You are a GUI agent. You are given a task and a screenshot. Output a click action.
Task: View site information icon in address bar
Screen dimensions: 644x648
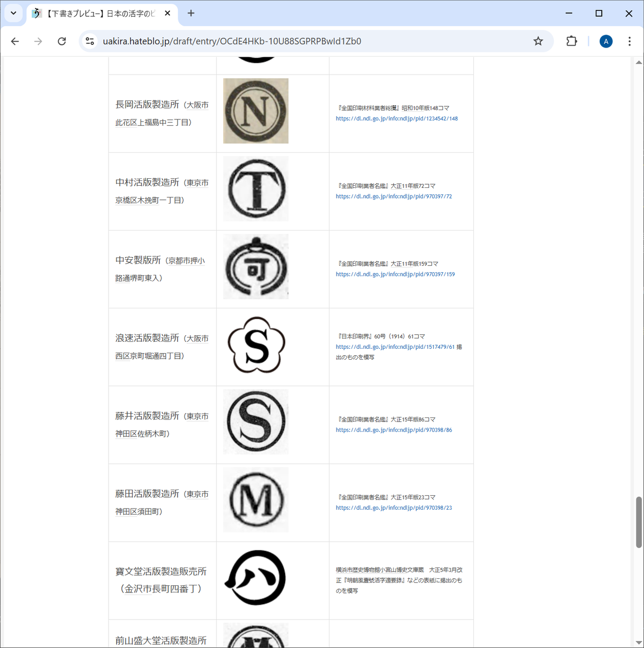point(90,41)
